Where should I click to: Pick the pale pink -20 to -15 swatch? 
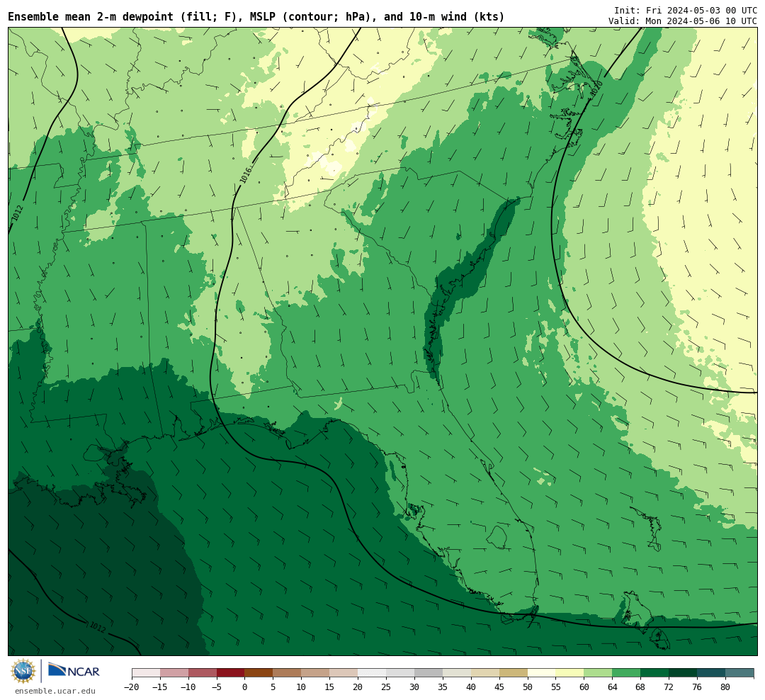pos(146,672)
